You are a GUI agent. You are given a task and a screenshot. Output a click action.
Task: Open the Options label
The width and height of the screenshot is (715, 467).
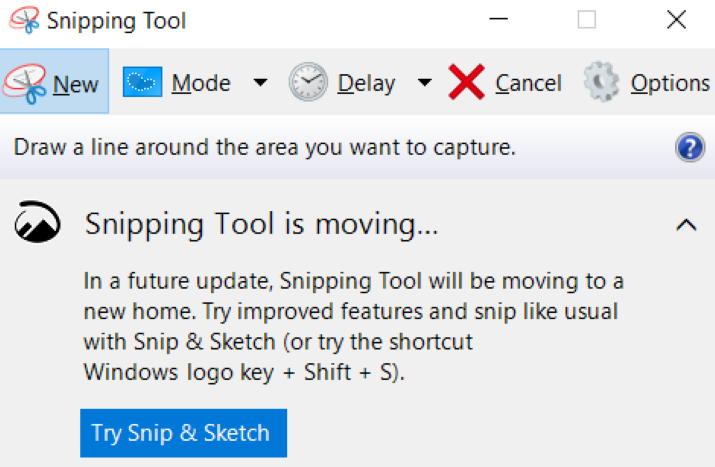tap(670, 84)
